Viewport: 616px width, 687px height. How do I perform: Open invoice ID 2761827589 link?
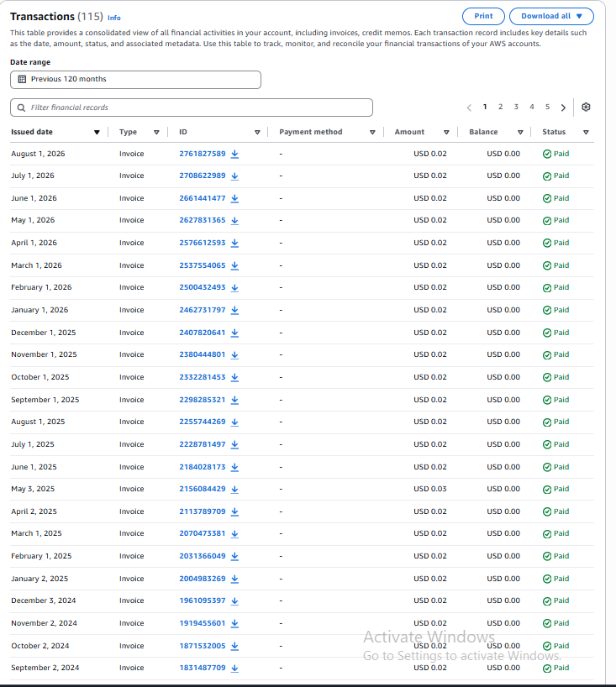coord(203,154)
